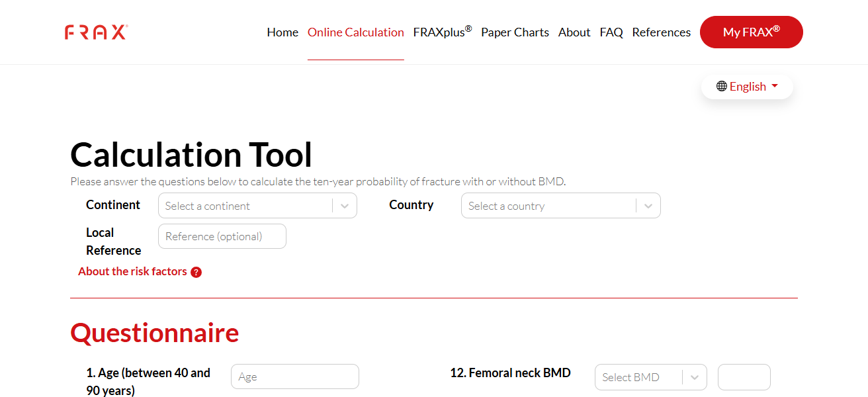868x397 pixels.
Task: Click the FRAX logo
Action: click(96, 32)
